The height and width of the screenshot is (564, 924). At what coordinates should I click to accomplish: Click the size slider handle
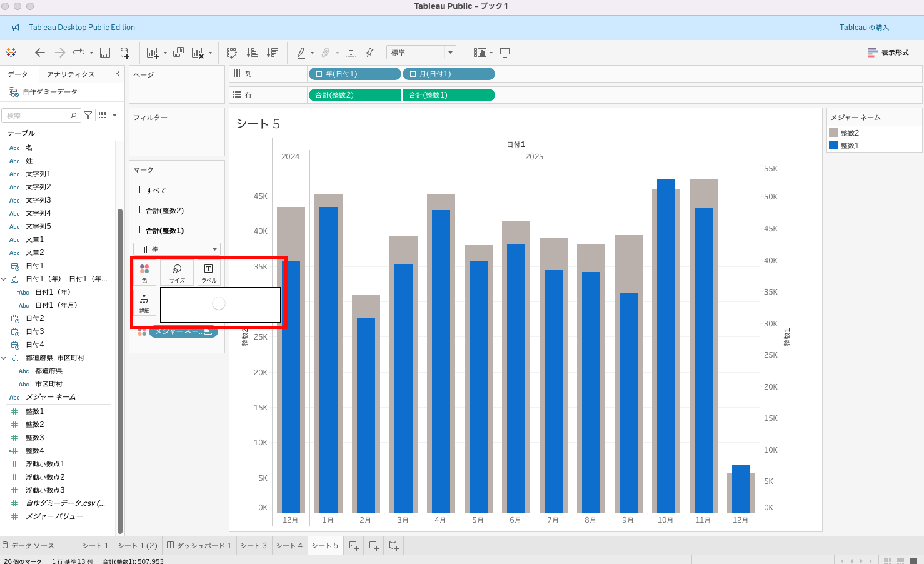click(x=218, y=304)
